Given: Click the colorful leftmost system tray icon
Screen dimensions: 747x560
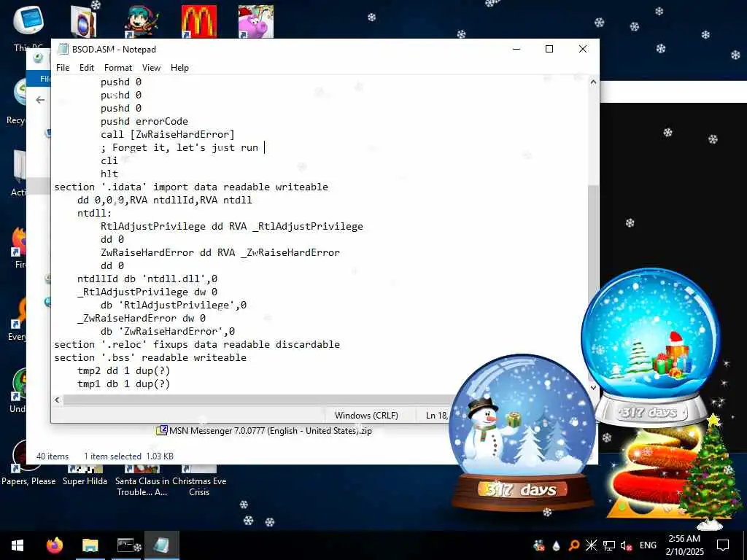Looking at the screenshot, I should [x=539, y=545].
